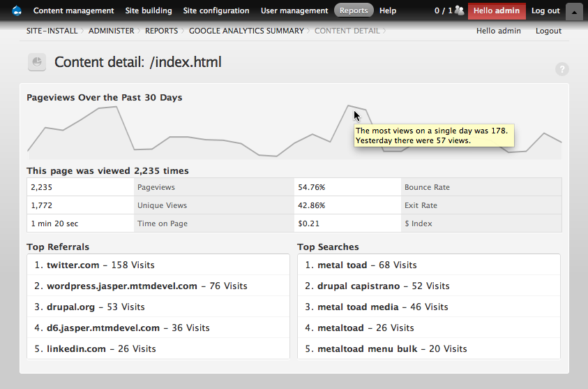Click the Drupal logo icon

pyautogui.click(x=17, y=10)
